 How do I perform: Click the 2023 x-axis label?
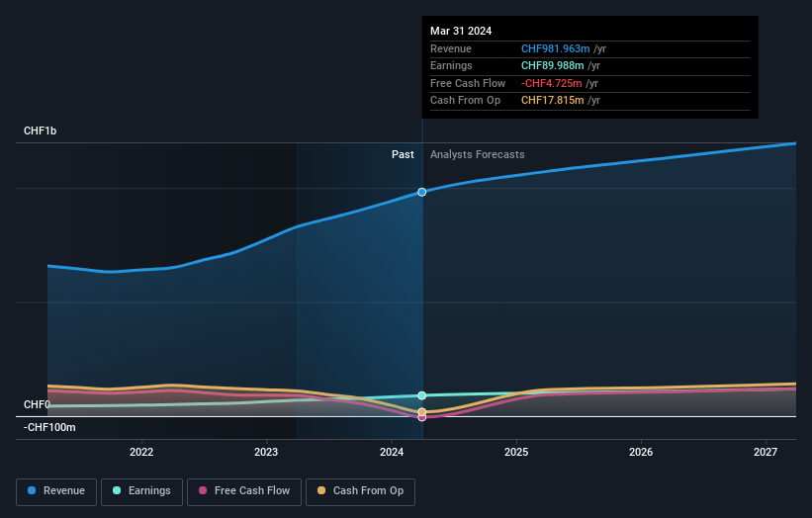[266, 452]
